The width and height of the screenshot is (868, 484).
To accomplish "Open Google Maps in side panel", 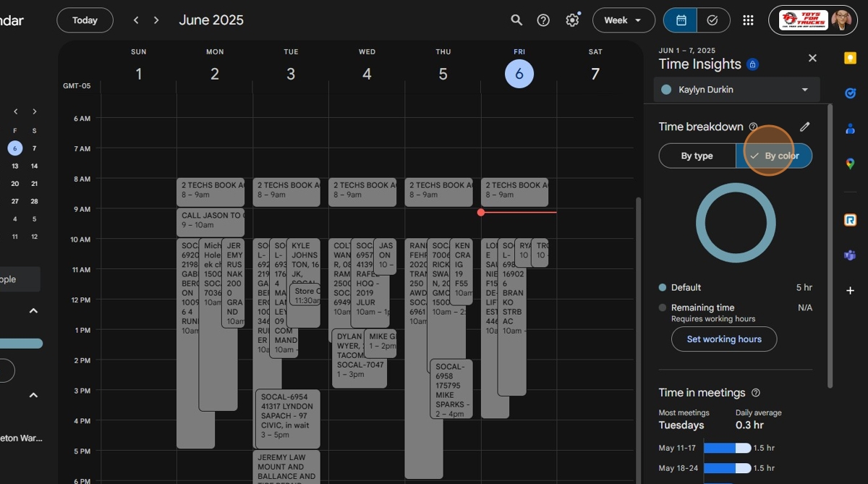I will (851, 164).
